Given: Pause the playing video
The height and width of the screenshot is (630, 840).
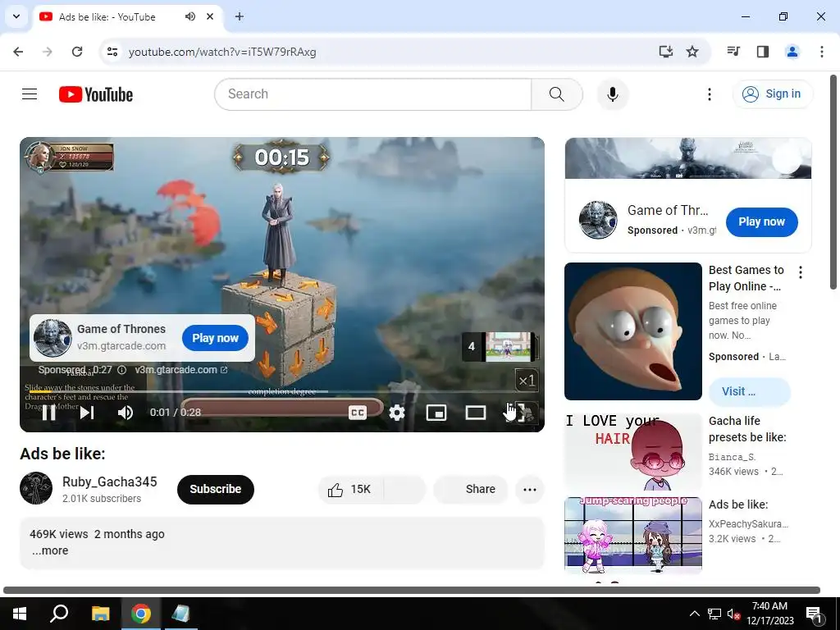Looking at the screenshot, I should click(x=48, y=413).
